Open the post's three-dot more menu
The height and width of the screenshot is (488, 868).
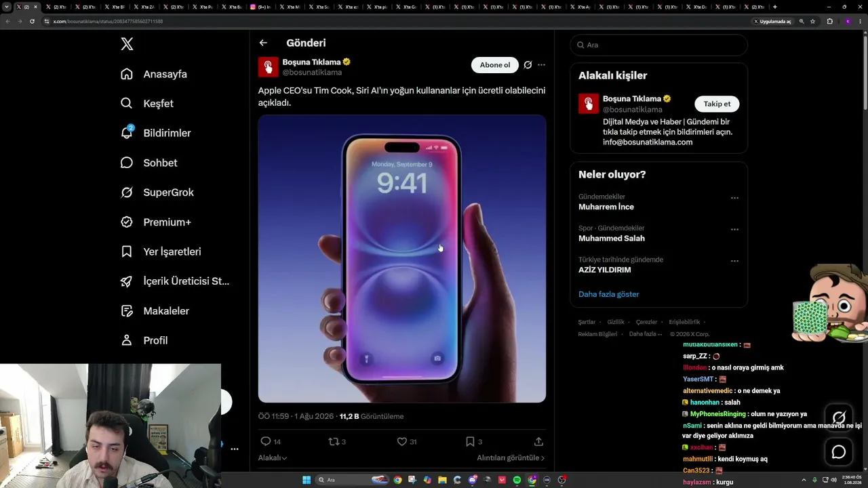coord(541,65)
